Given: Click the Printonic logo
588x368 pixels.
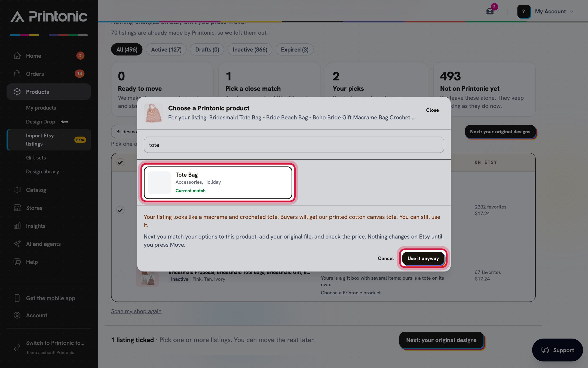Looking at the screenshot, I should pos(49,17).
